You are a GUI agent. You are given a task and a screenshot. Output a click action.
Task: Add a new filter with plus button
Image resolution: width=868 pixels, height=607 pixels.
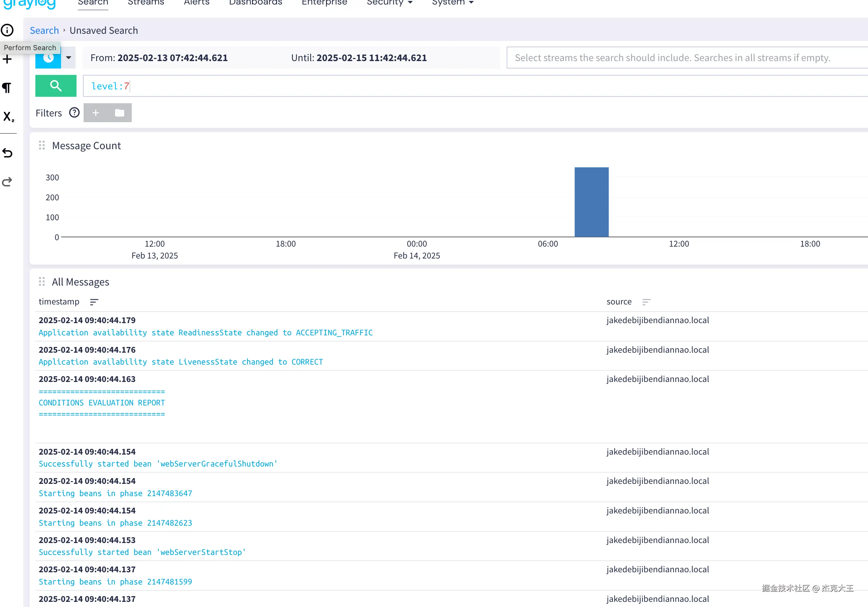[x=96, y=113]
